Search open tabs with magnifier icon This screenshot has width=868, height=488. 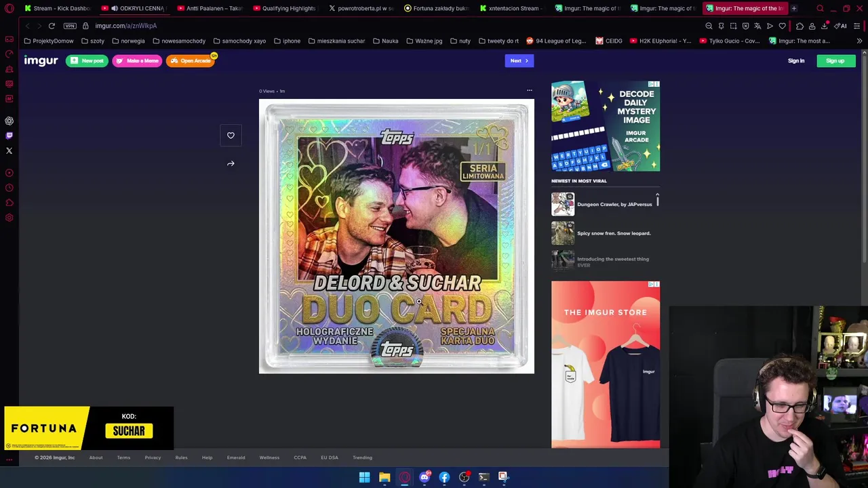click(820, 9)
